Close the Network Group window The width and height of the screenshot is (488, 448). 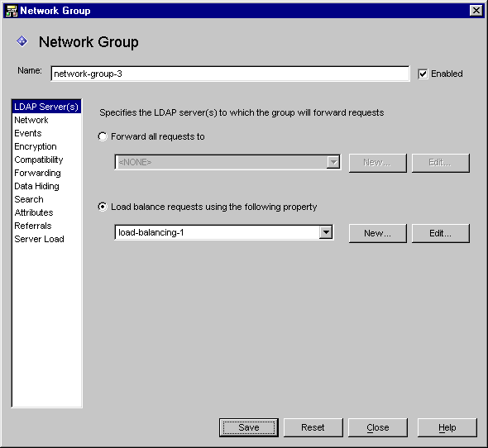point(476,11)
